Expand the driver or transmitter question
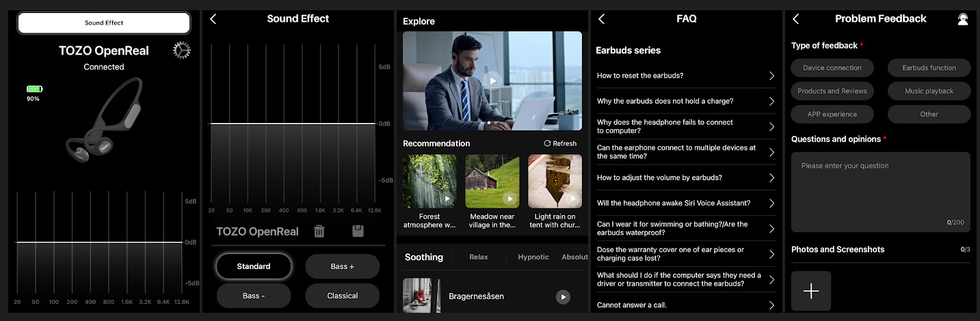980x321 pixels. point(687,279)
